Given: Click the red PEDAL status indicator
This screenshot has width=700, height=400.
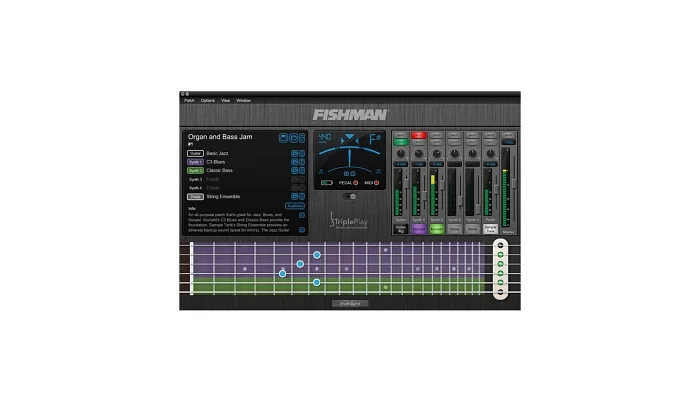Looking at the screenshot, I should [x=356, y=183].
